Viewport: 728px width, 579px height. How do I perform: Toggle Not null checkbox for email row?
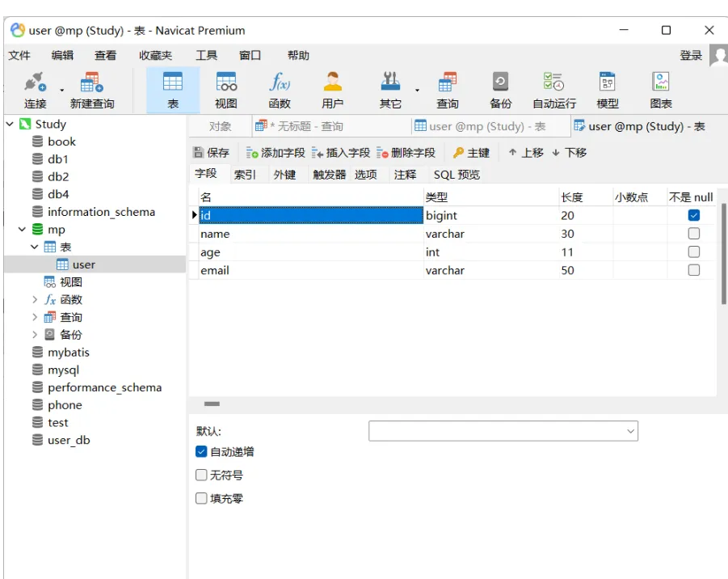pos(693,270)
